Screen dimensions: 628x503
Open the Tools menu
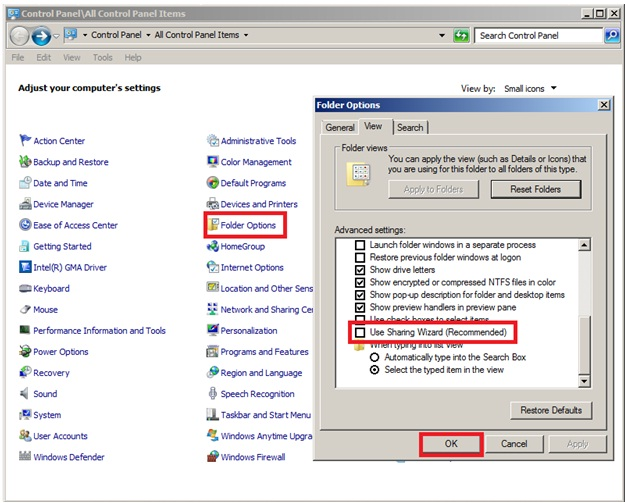pyautogui.click(x=103, y=58)
